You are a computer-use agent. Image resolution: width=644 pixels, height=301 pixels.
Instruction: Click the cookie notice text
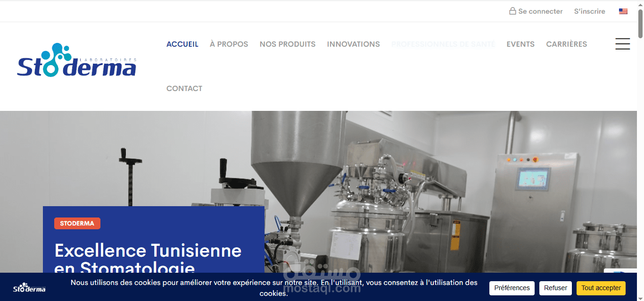(x=274, y=288)
